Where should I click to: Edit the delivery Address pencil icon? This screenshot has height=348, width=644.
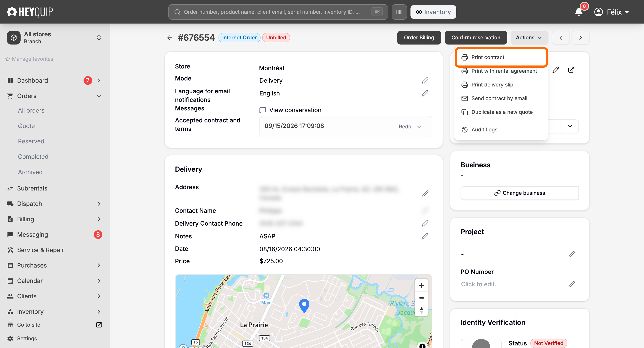pos(425,193)
